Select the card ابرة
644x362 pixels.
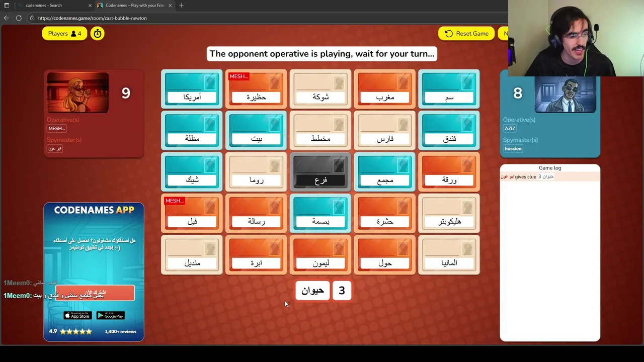pyautogui.click(x=256, y=255)
